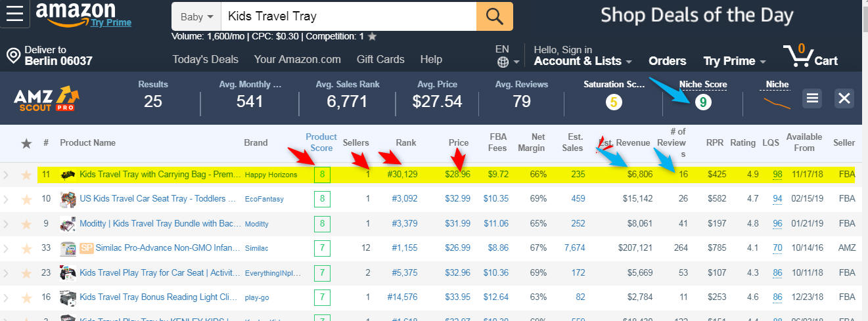
Task: Open the Moditty Kids Travel Tray link
Action: (x=160, y=224)
